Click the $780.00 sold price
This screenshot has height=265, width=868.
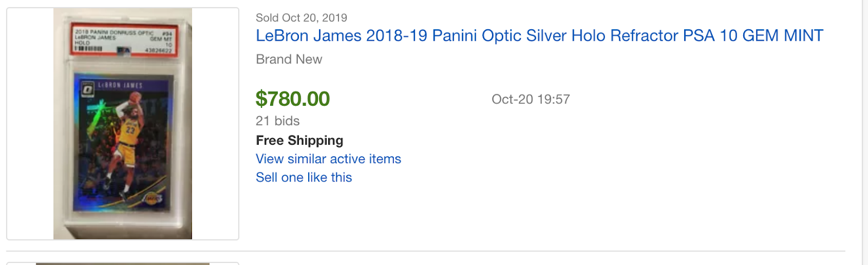pos(292,99)
